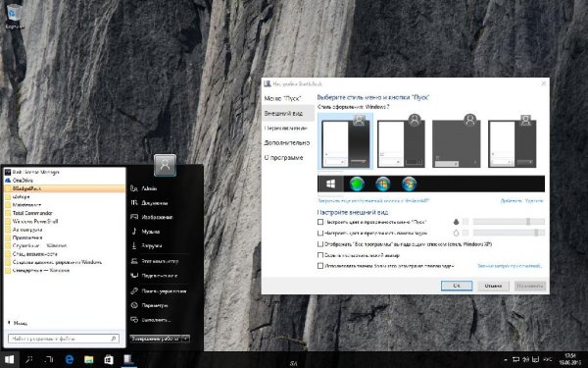588x368 pixels.
Task: Open the О программе tab
Action: tap(283, 158)
